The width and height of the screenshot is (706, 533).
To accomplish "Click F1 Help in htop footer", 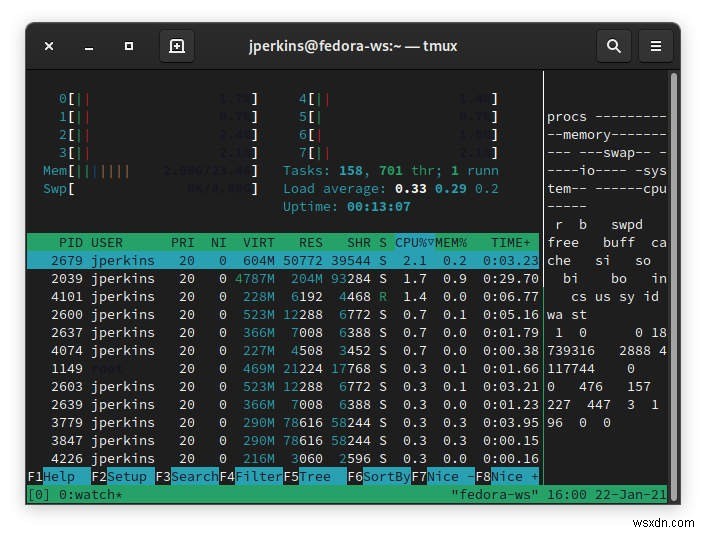I will [x=59, y=476].
